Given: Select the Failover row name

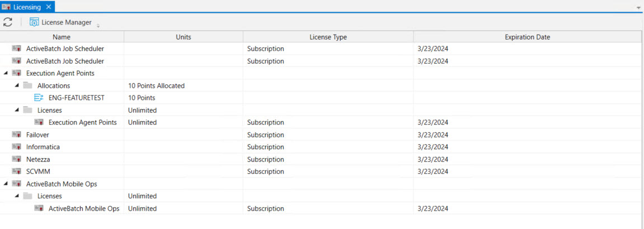Looking at the screenshot, I should coord(38,135).
